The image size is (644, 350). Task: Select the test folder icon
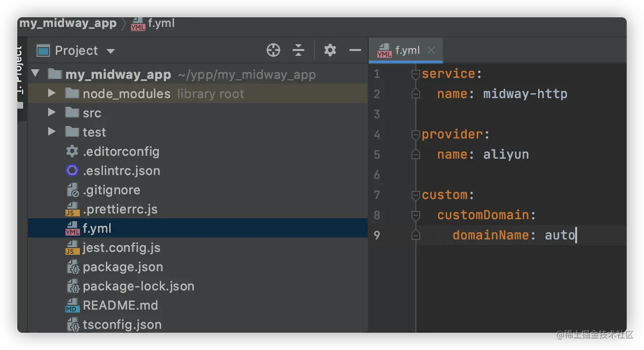72,131
